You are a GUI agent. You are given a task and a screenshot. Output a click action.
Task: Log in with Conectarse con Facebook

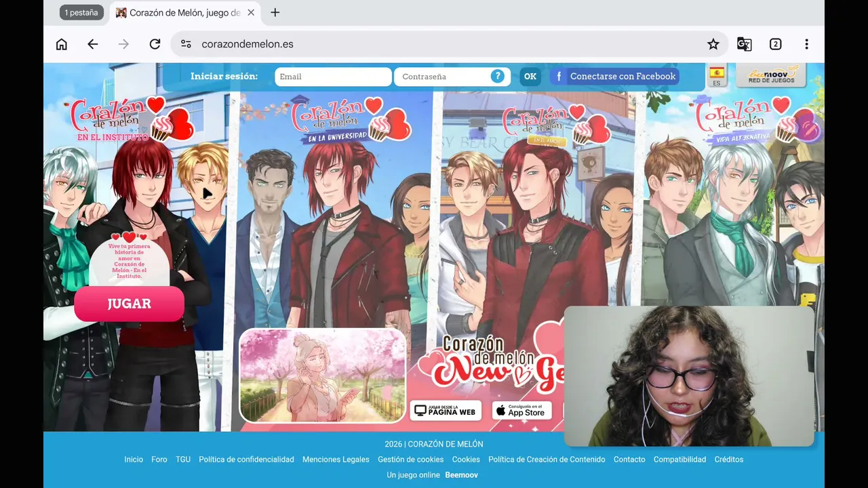614,77
